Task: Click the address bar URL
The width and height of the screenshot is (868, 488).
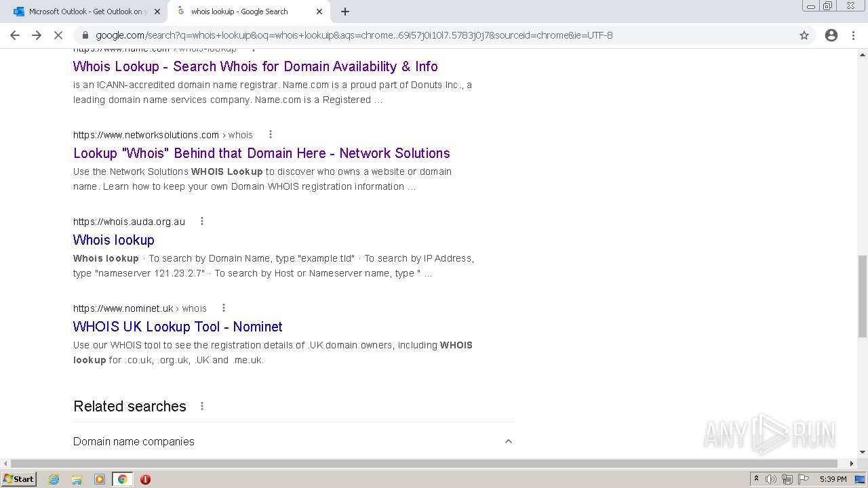Action: click(x=354, y=35)
